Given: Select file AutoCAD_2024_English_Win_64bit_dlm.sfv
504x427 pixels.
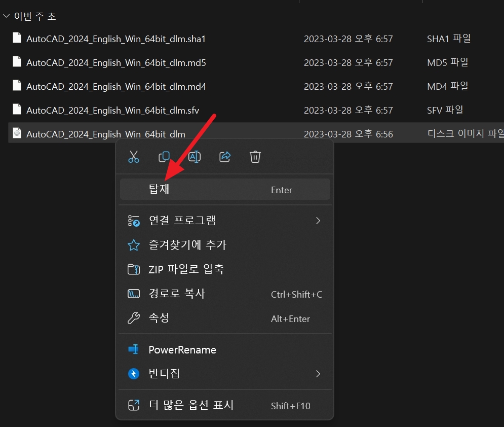Looking at the screenshot, I should [113, 111].
